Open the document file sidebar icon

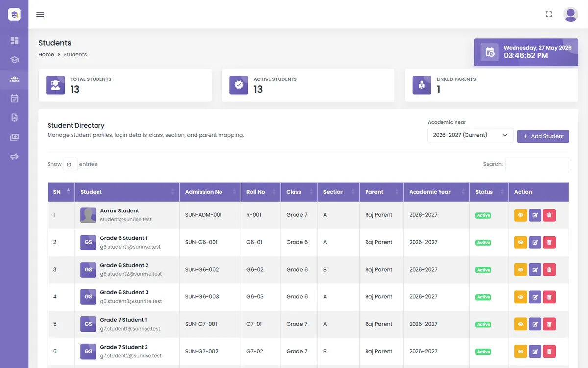[x=14, y=117]
